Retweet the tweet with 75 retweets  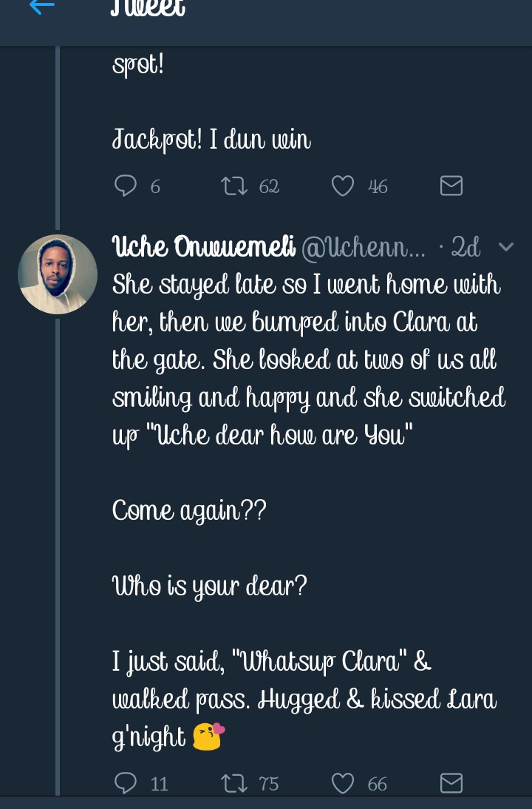[235, 783]
